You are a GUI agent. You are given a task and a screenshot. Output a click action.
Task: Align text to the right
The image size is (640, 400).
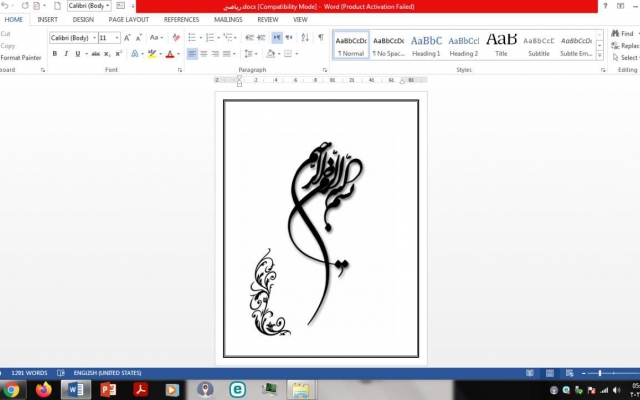(x=215, y=54)
